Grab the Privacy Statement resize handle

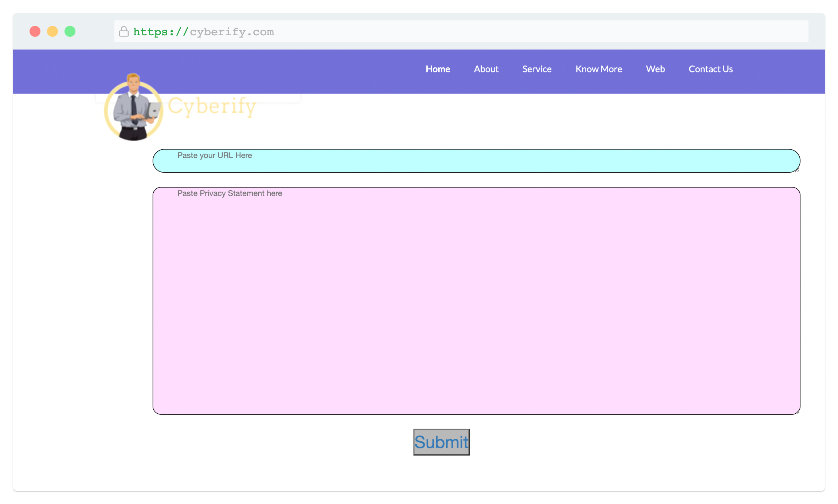pyautogui.click(x=798, y=412)
